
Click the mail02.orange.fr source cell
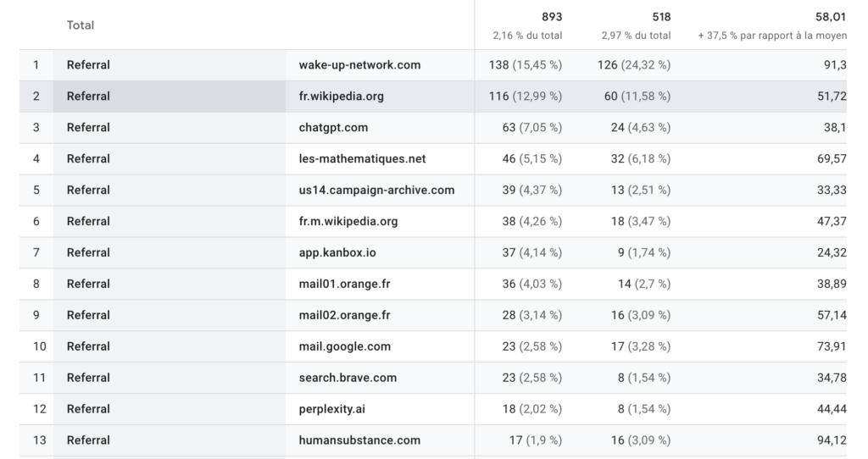click(x=344, y=315)
